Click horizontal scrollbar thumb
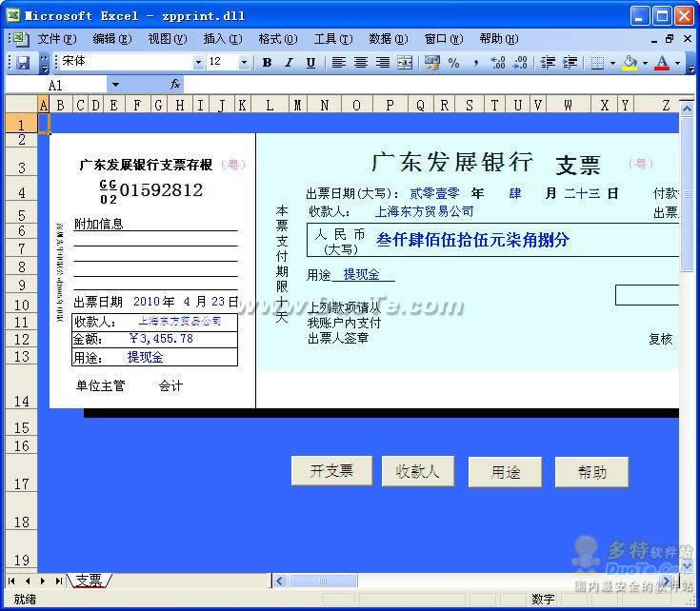This screenshot has width=700, height=611. tap(323, 581)
